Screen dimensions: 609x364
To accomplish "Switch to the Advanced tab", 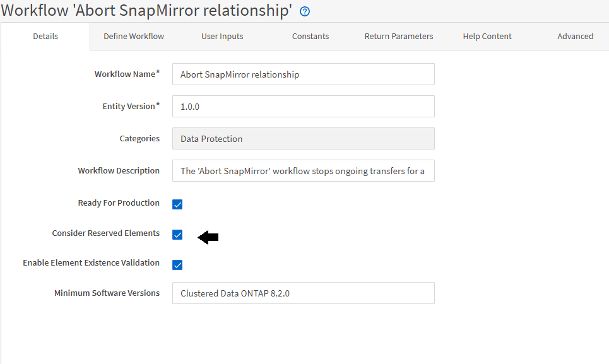I will tap(575, 37).
